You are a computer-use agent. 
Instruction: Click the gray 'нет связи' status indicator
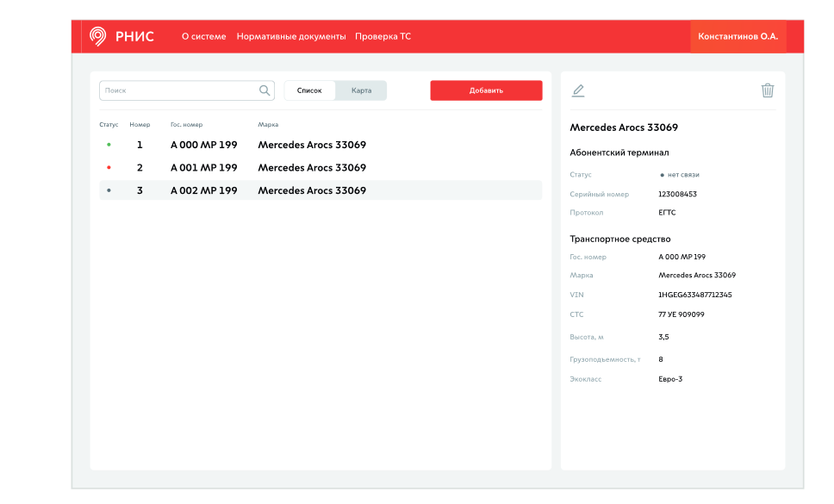coord(662,175)
